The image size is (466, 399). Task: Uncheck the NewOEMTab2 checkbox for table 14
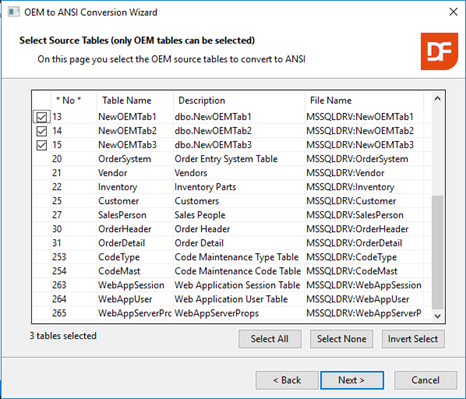point(42,131)
